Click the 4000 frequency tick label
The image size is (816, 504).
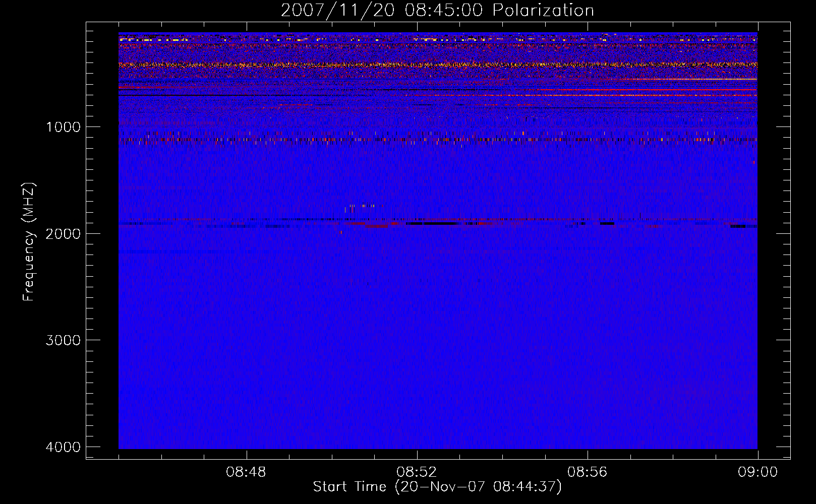tap(63, 447)
